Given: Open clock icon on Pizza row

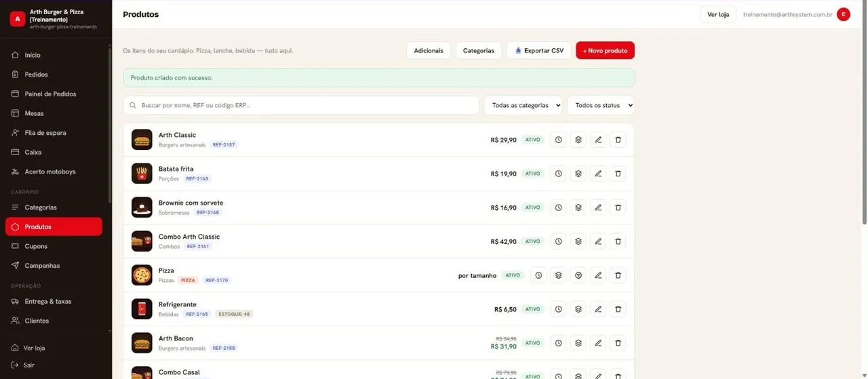Looking at the screenshot, I should pos(538,275).
